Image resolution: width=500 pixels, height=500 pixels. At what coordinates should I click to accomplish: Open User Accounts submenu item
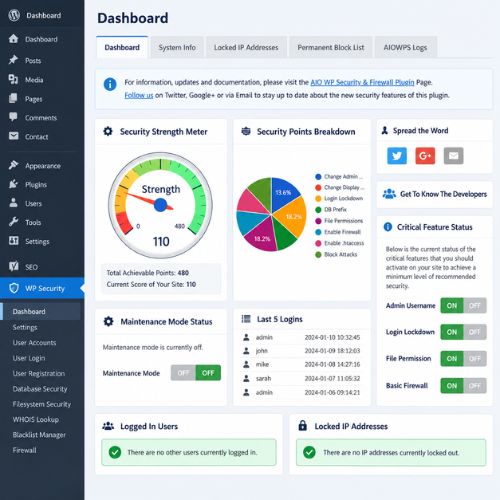(34, 343)
